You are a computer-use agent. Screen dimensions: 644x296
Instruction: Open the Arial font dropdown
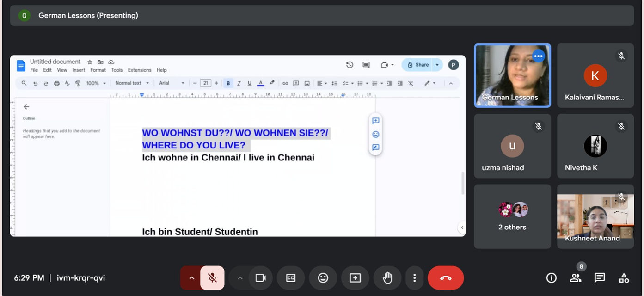[172, 83]
